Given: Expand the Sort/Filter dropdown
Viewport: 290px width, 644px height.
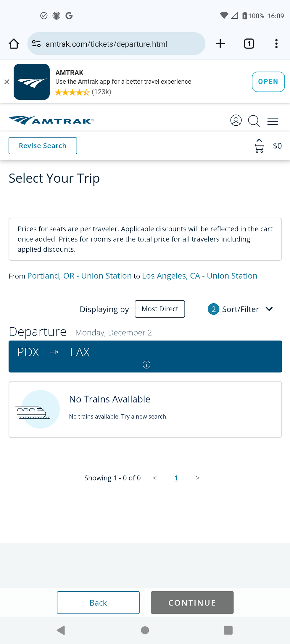Looking at the screenshot, I should pyautogui.click(x=240, y=309).
